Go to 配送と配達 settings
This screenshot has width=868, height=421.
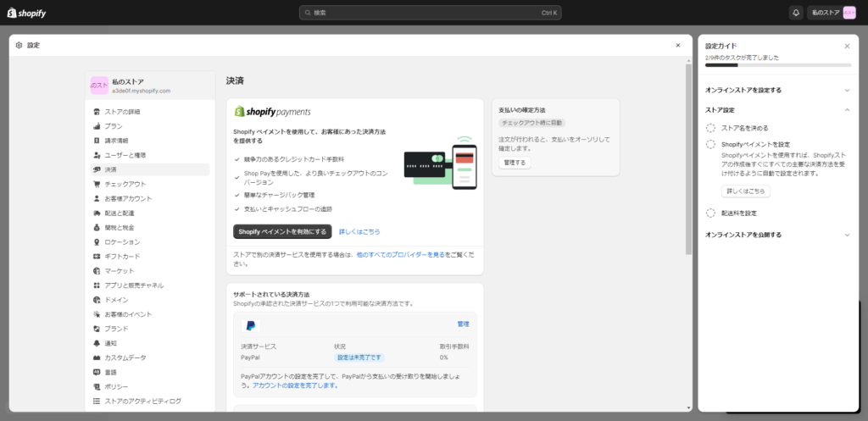(x=150, y=213)
